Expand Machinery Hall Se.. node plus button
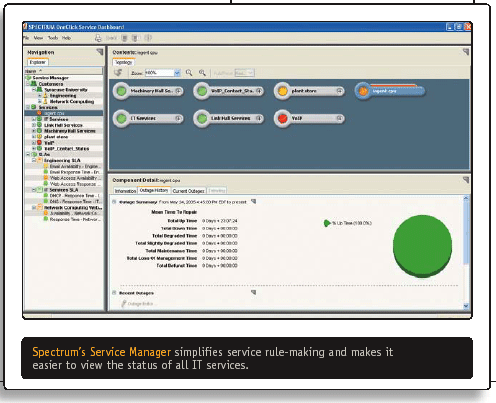The height and width of the screenshot is (403, 496). (x=178, y=91)
